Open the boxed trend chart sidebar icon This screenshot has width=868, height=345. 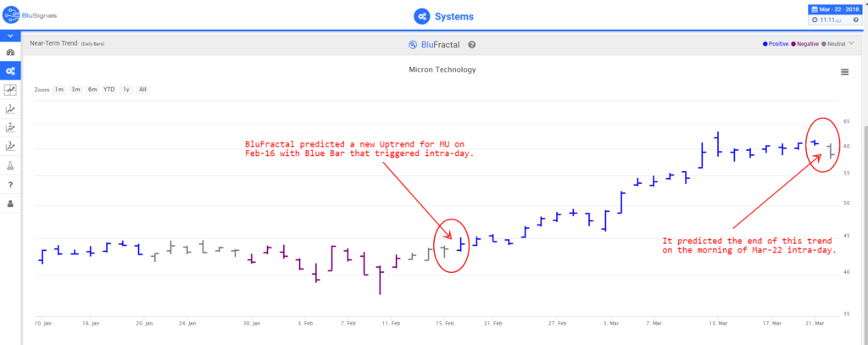[x=10, y=89]
